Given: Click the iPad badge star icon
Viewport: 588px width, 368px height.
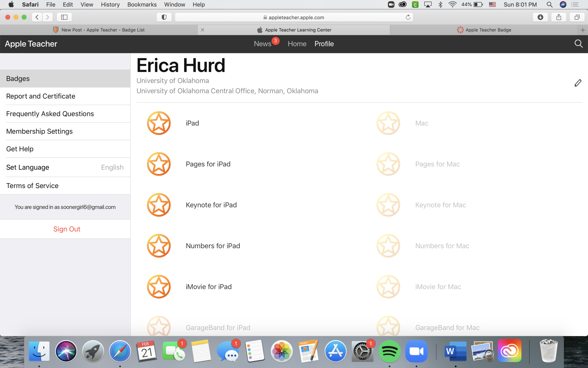Looking at the screenshot, I should [x=159, y=123].
